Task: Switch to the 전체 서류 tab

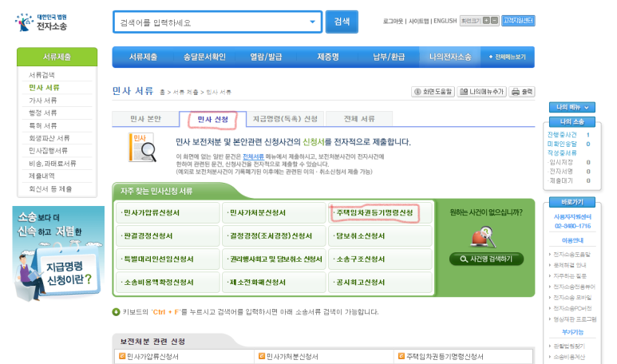Action: pos(359,119)
